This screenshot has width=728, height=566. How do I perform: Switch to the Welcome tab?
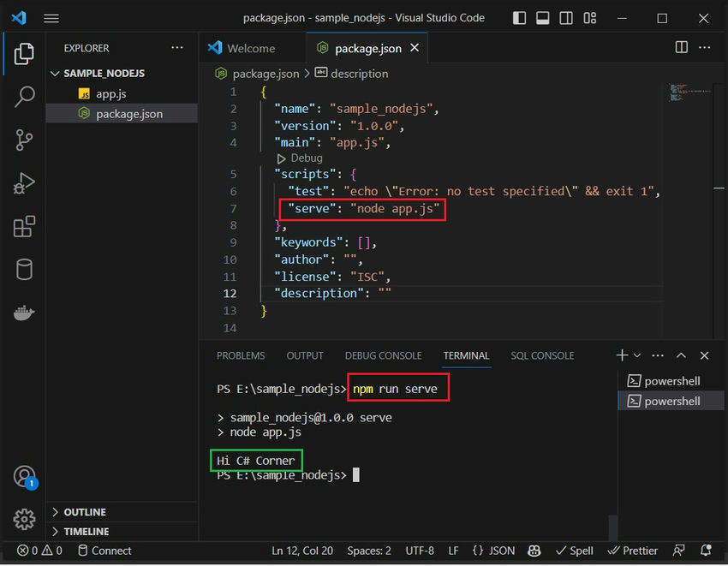coord(252,49)
